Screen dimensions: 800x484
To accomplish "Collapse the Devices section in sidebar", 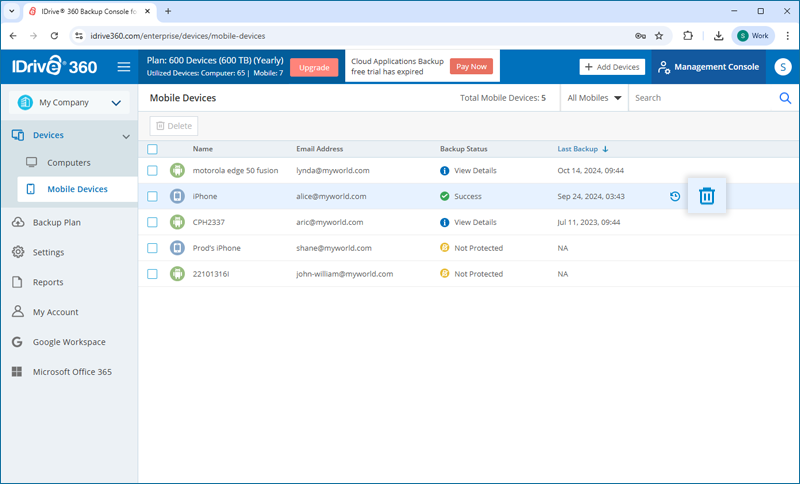I will [126, 136].
